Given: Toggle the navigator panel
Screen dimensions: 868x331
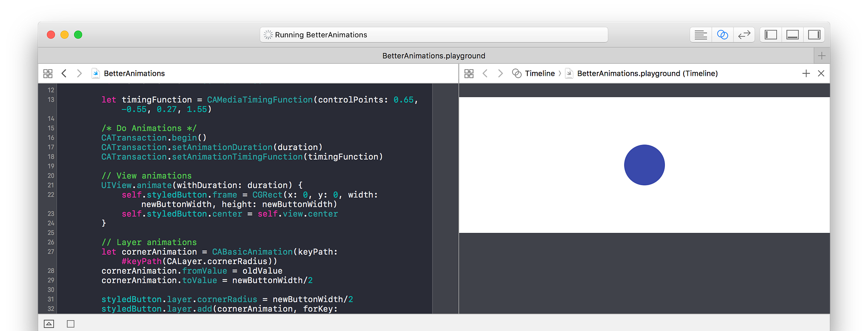Looking at the screenshot, I should pos(771,35).
